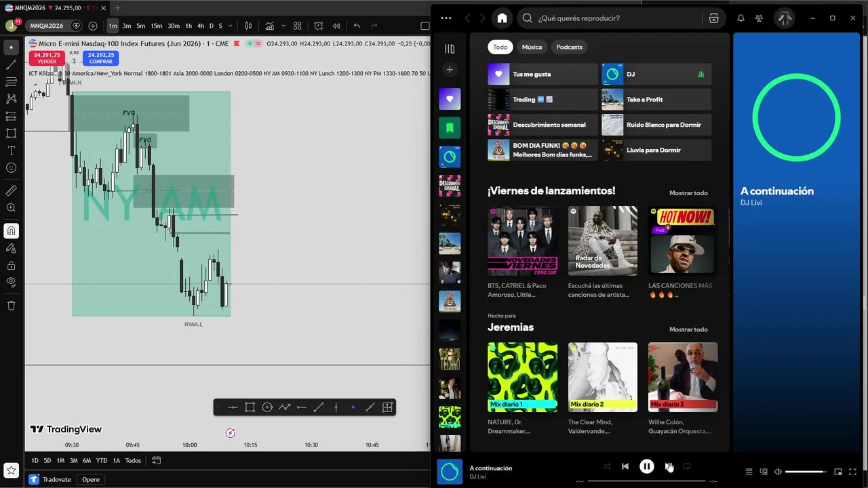Viewport: 868px width, 488px height.
Task: Toggle the magnet mode icon in TradingView
Action: [x=11, y=231]
